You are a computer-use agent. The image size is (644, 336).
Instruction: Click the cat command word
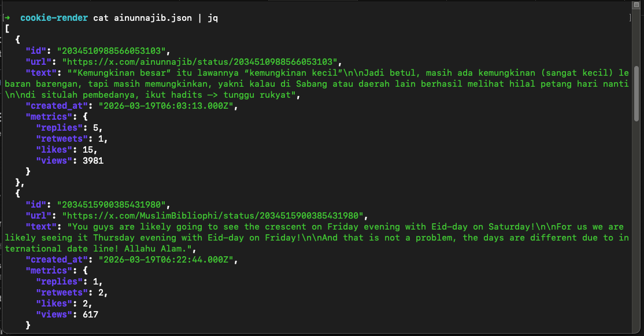[101, 18]
